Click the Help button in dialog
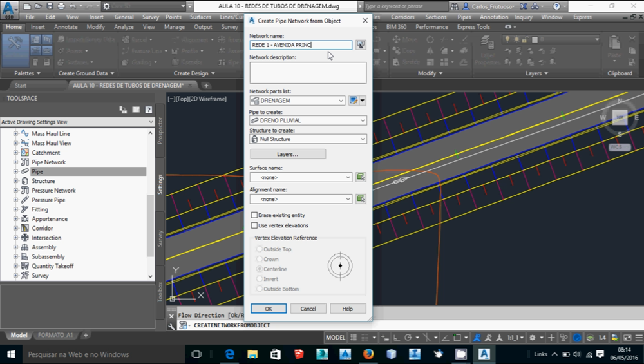The image size is (644, 364). pos(348,309)
